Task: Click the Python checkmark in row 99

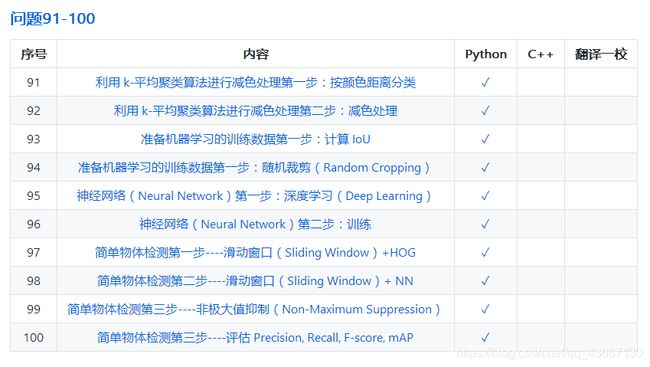Action: pos(485,309)
